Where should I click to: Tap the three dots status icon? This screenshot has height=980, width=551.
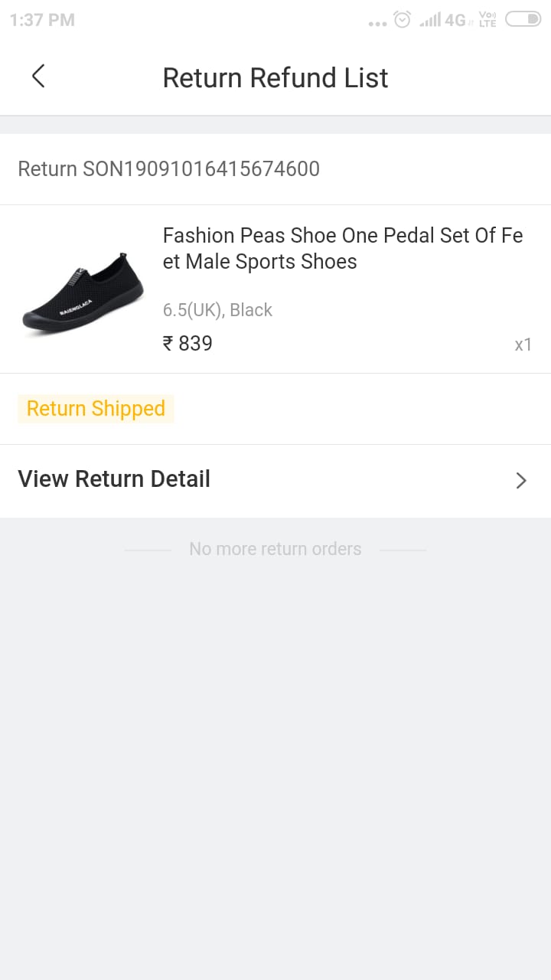tap(377, 24)
